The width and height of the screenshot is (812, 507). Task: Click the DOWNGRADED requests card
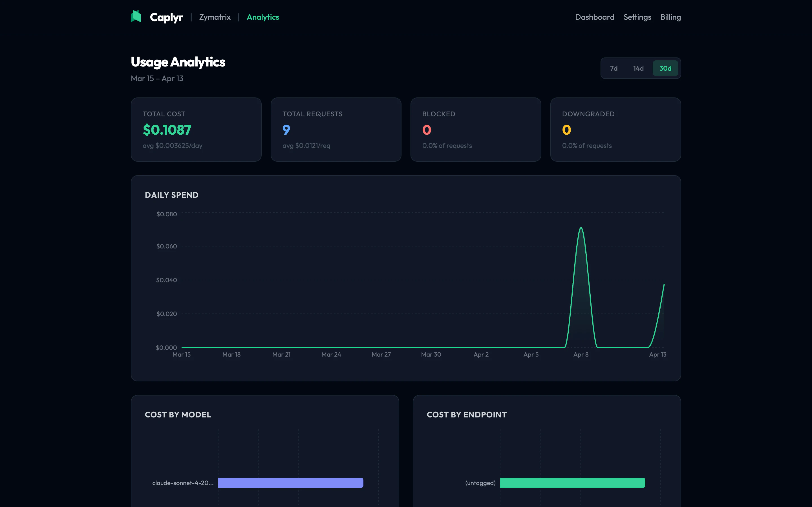(615, 130)
